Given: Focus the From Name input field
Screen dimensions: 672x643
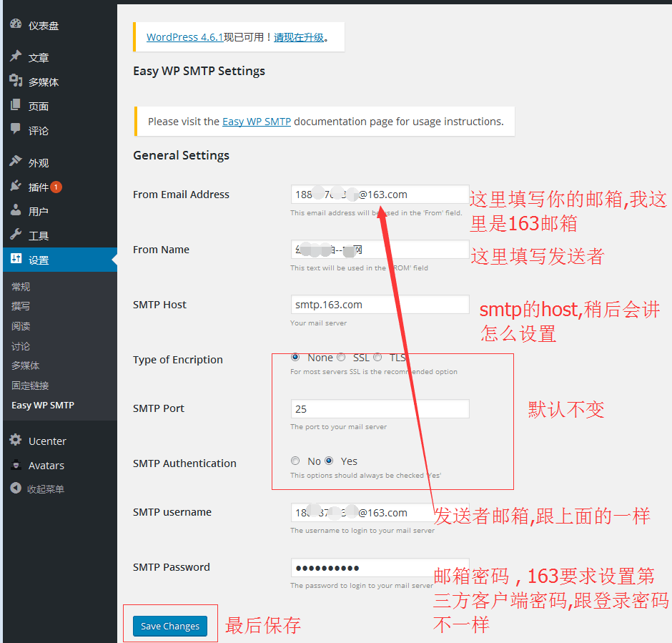Looking at the screenshot, I should point(380,250).
